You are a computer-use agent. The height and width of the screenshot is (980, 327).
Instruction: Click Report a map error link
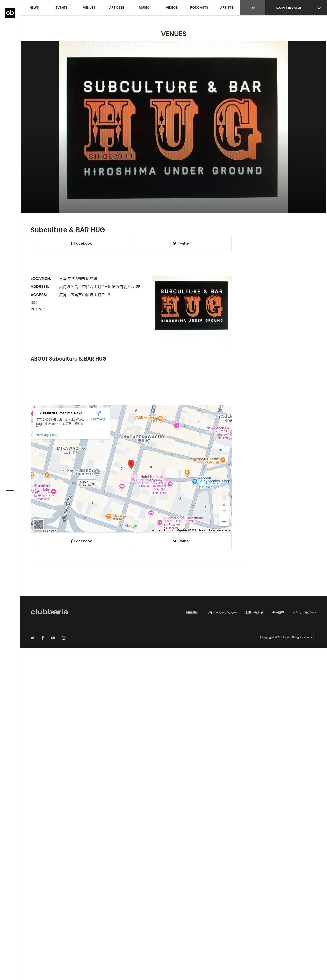pos(219,530)
